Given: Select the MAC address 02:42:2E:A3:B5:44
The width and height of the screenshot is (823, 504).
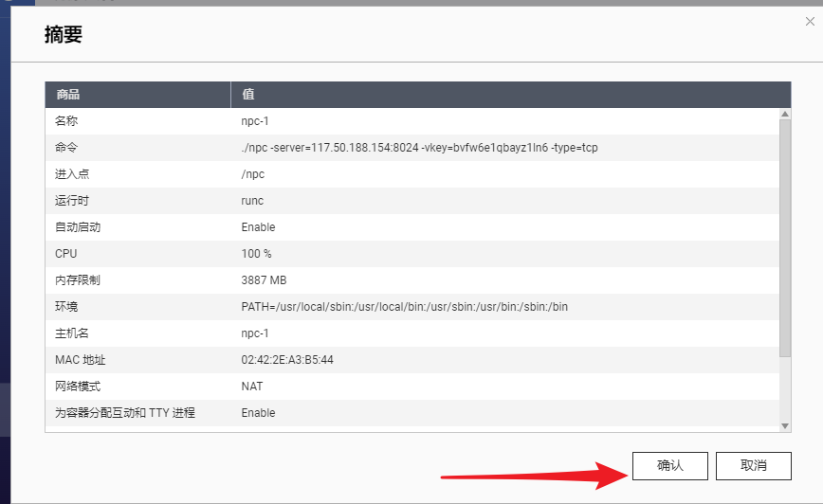Looking at the screenshot, I should pyautogui.click(x=287, y=360).
